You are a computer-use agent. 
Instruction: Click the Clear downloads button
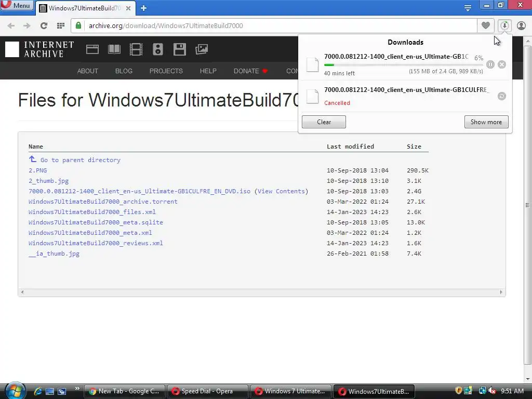coord(324,122)
